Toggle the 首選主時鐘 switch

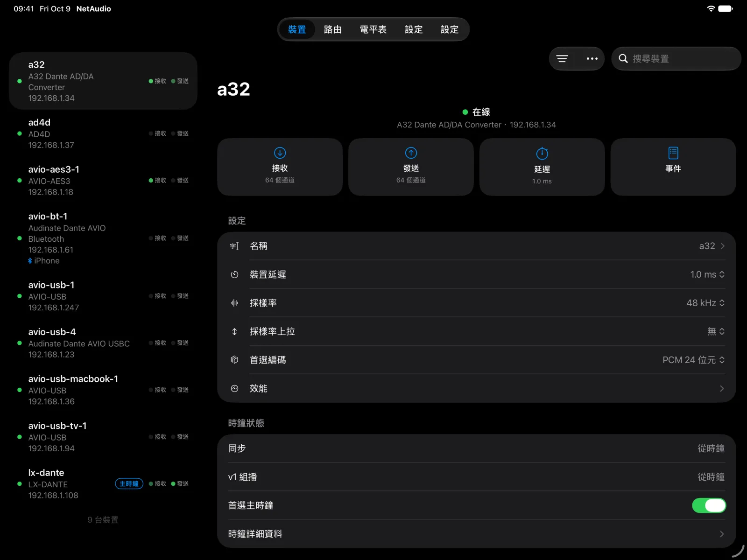click(x=709, y=505)
